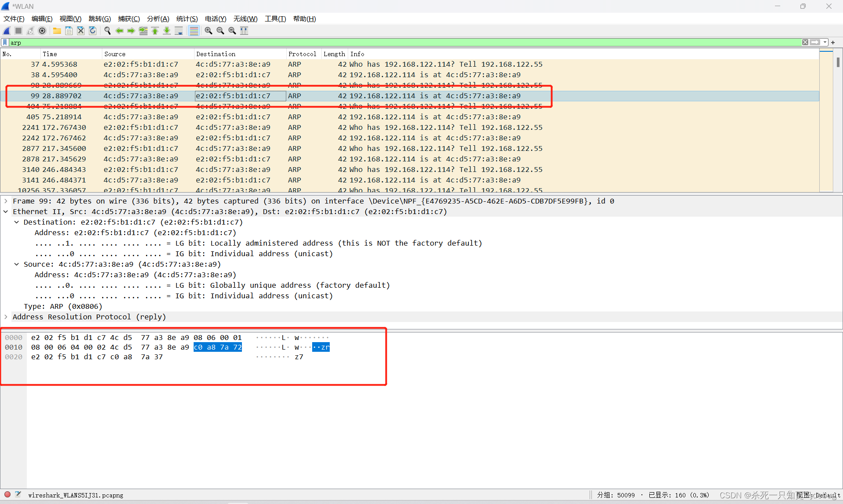843x504 pixels.
Task: Click the 配置: Default profile in status bar
Action: pos(818,495)
